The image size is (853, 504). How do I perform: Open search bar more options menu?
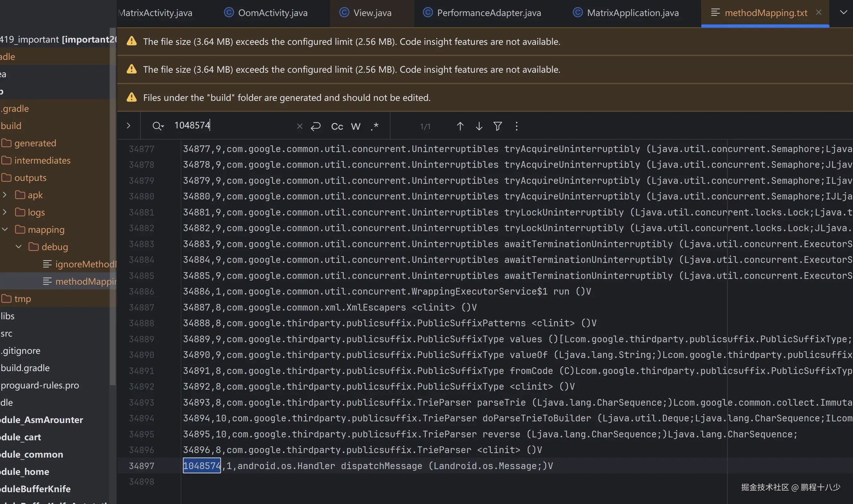[x=516, y=126]
